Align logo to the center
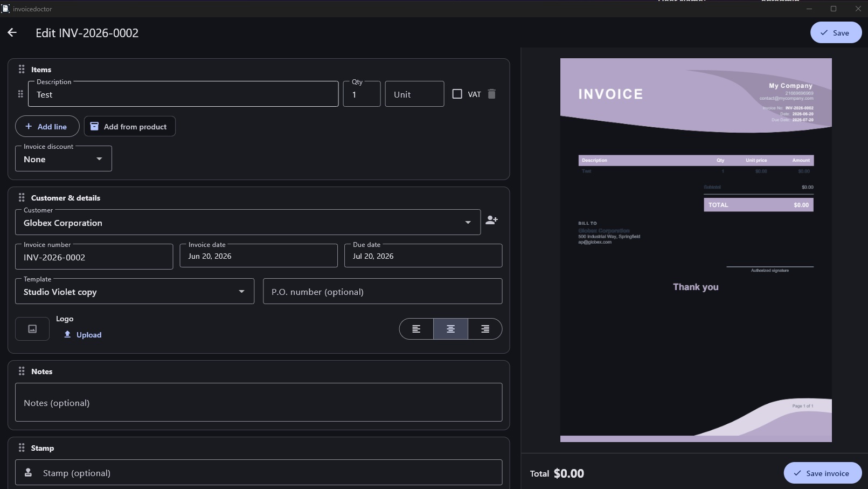 450,329
